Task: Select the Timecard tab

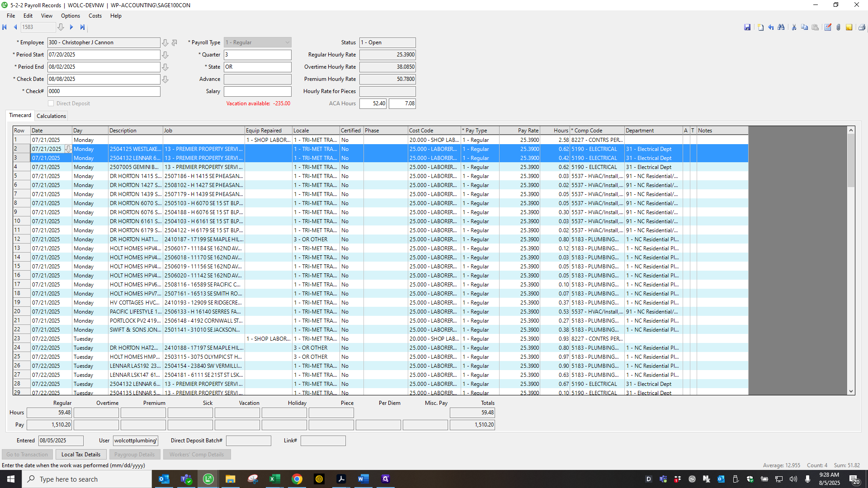Action: tap(20, 115)
